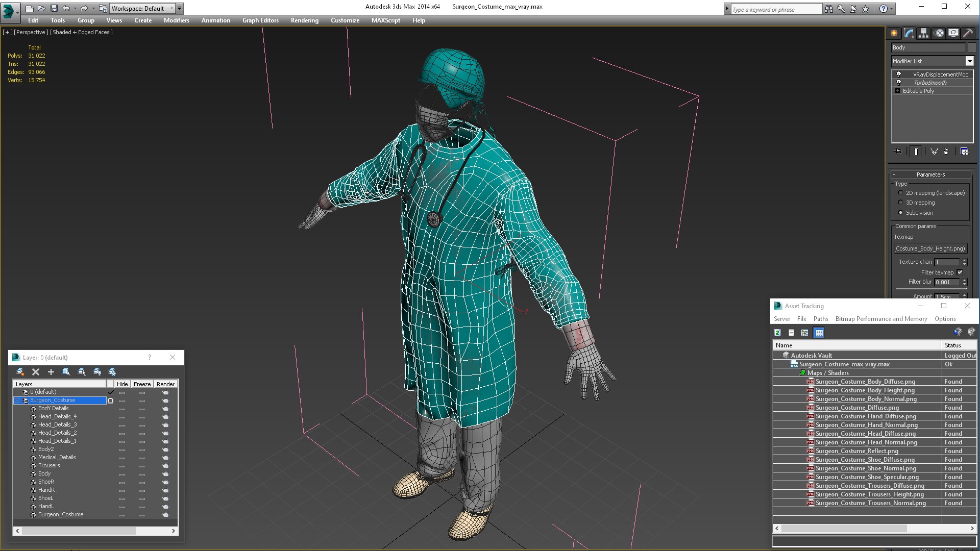Screen dimensions: 980x551
Task: Expand Editable Poly sub-objects
Action: coord(897,91)
